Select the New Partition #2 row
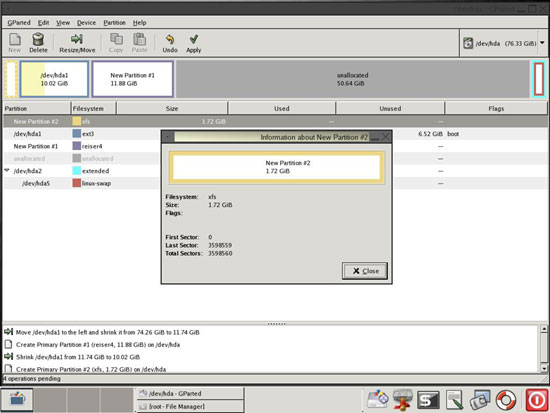 coord(275,121)
